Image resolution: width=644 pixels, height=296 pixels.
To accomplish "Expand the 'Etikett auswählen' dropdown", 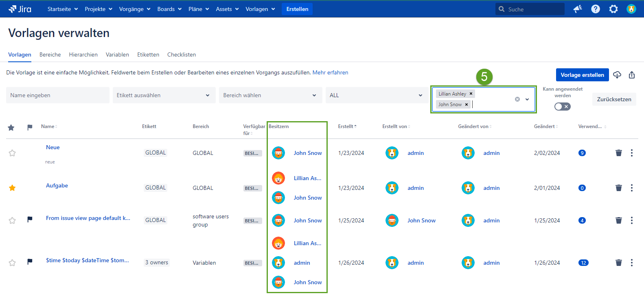I will (x=164, y=95).
